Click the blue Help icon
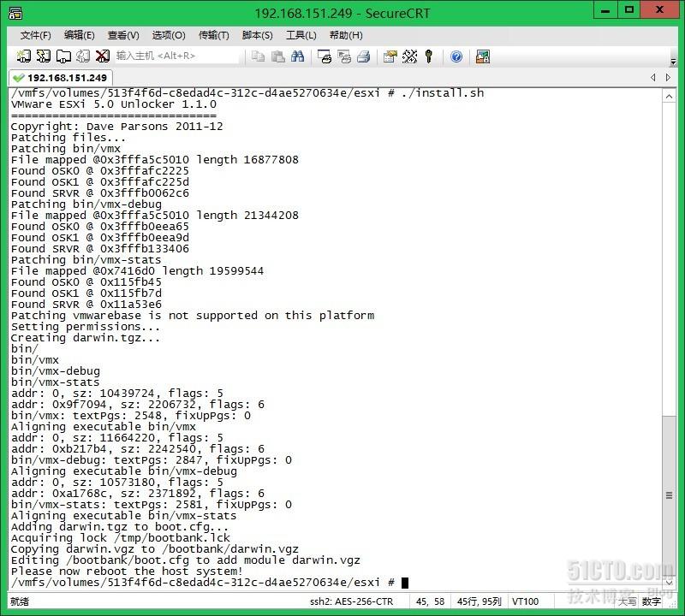 pos(456,56)
